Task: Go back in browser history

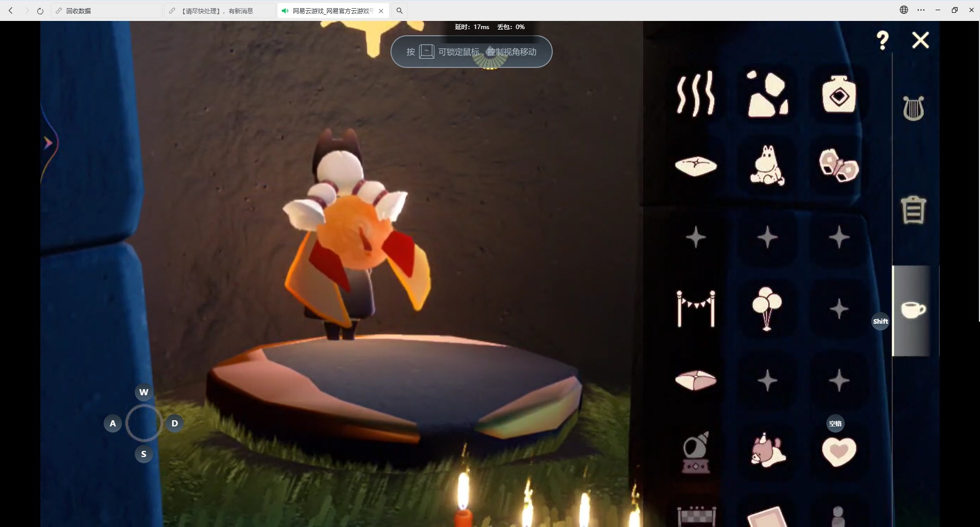Action: tap(11, 11)
